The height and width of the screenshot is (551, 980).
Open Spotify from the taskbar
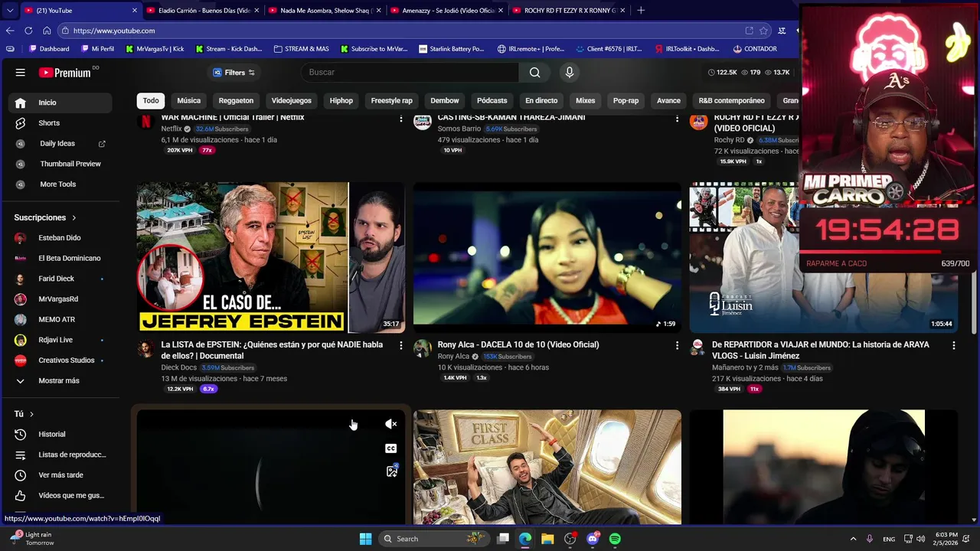click(615, 539)
